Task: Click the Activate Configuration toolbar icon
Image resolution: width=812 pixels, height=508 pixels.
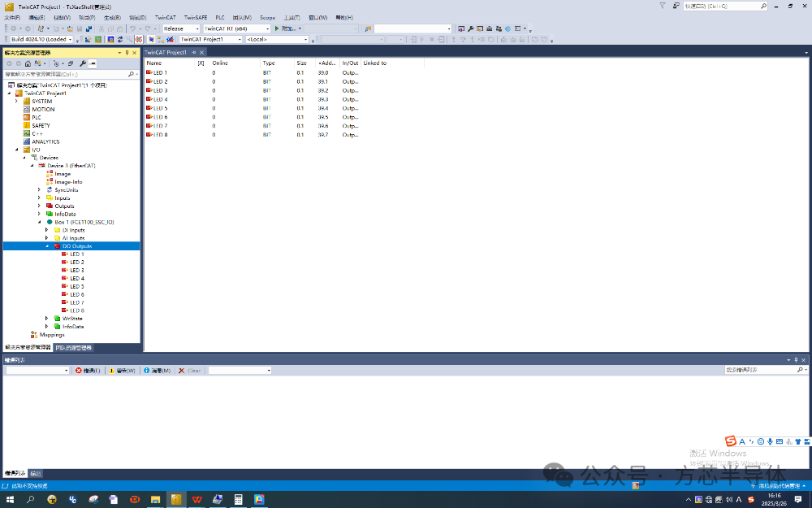Action: (89, 39)
